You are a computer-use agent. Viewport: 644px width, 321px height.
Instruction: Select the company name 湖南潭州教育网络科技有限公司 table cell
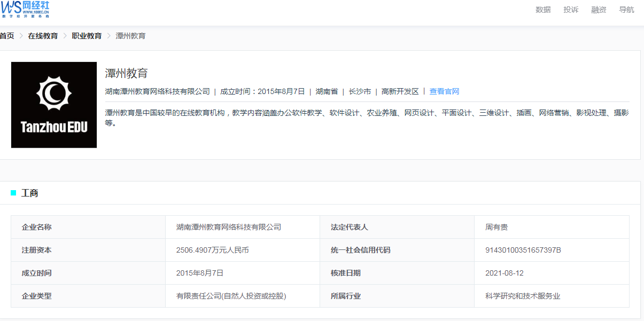pyautogui.click(x=228, y=227)
